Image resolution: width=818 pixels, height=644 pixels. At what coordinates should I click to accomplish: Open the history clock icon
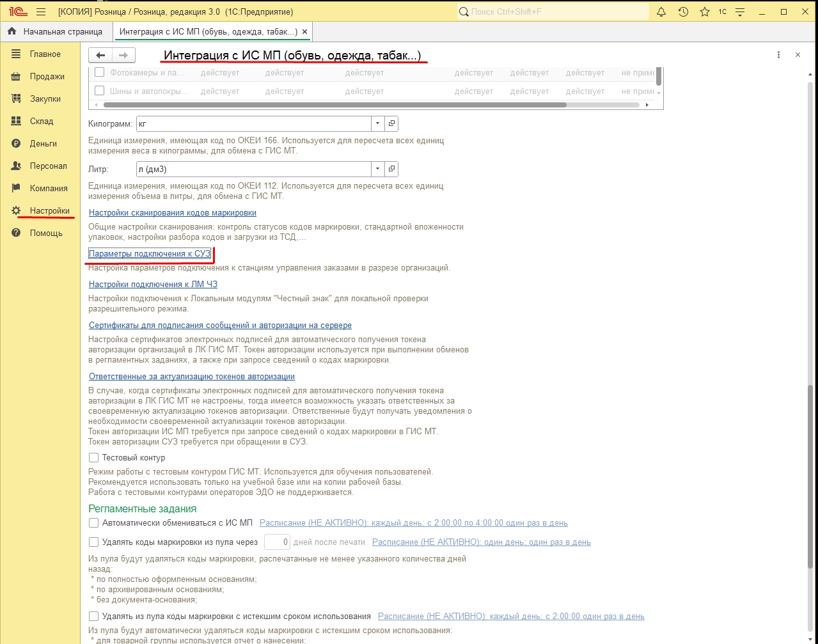pyautogui.click(x=683, y=12)
